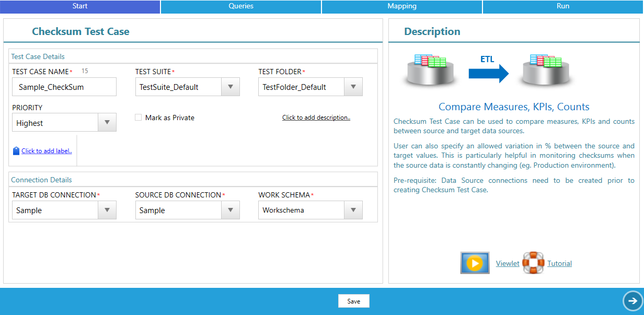Open the Viewlet link
Image resolution: width=644 pixels, height=315 pixels.
[508, 263]
